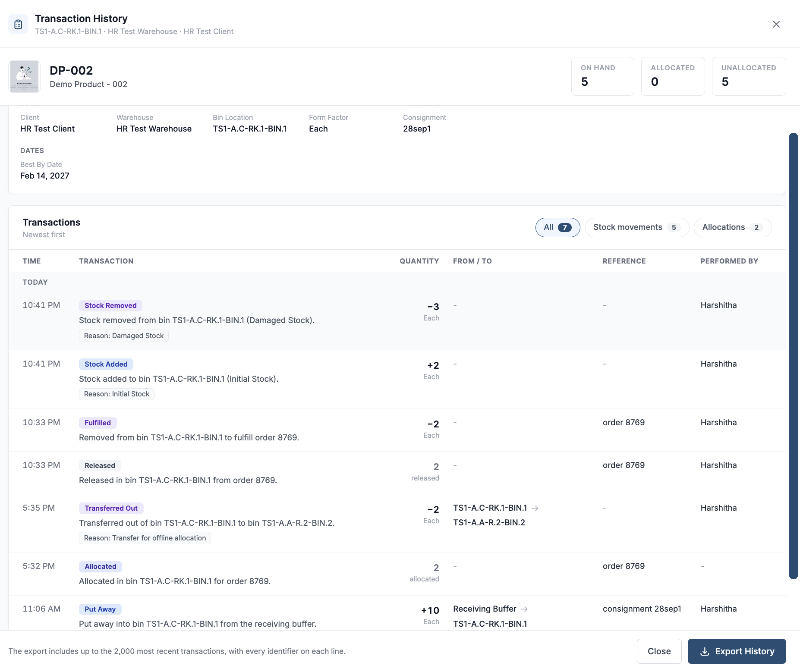The width and height of the screenshot is (800, 672).
Task: Click destination bin TS1-A.A-R.2-BIN.2
Action: (489, 522)
